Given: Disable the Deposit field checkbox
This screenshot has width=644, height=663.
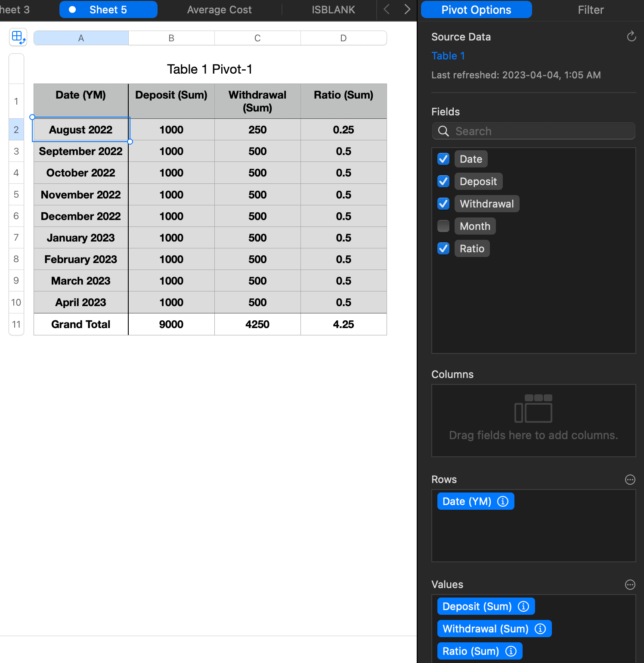Looking at the screenshot, I should pyautogui.click(x=443, y=181).
